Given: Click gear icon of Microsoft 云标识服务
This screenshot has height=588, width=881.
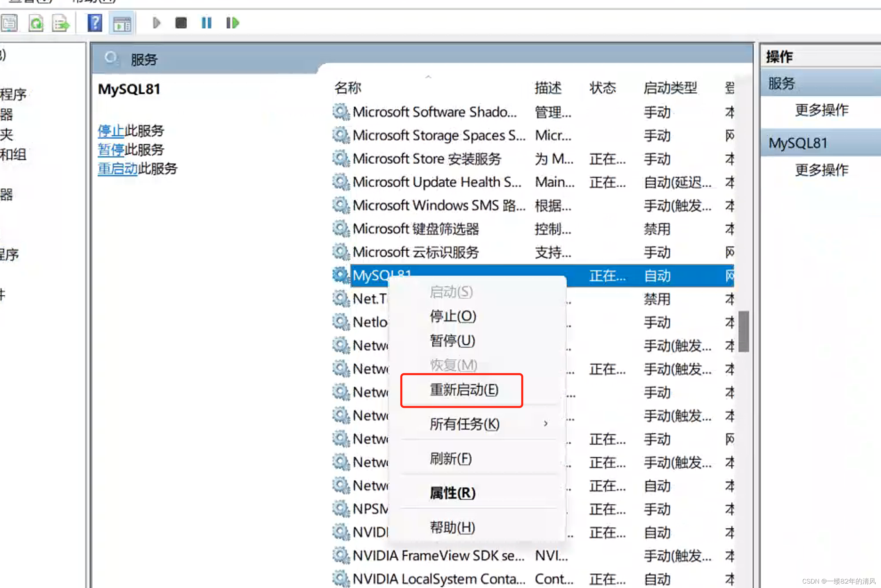Looking at the screenshot, I should (341, 252).
